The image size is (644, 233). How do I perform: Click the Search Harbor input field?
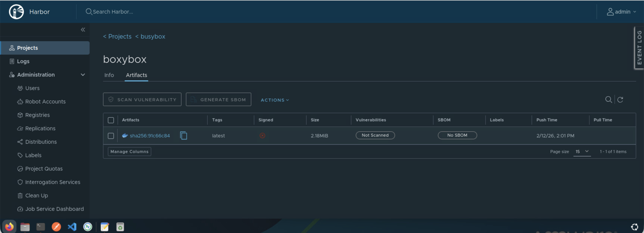113,12
